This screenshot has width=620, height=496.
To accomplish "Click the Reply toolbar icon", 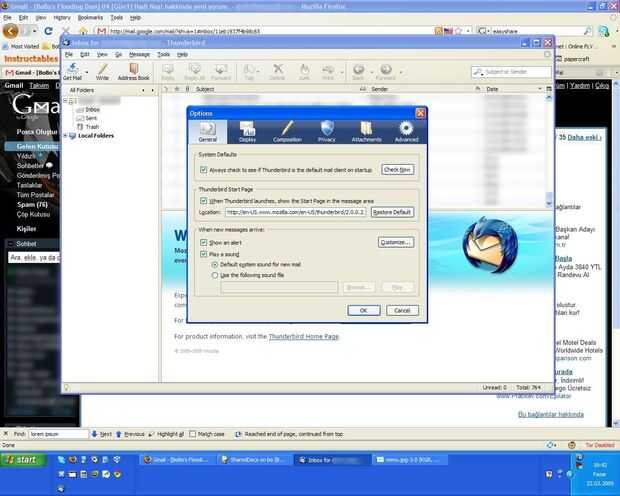I will point(168,72).
